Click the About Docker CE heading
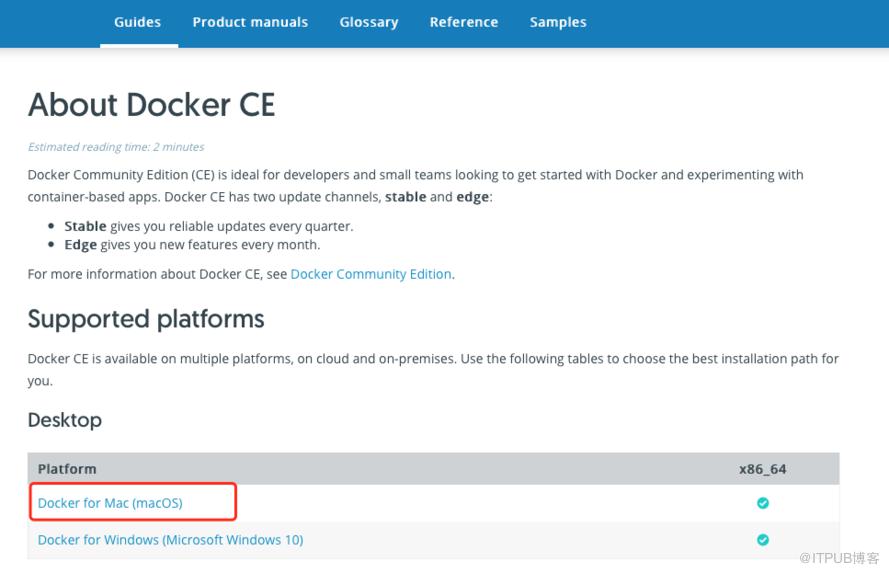Screen dimensions: 889x573 pos(151,105)
